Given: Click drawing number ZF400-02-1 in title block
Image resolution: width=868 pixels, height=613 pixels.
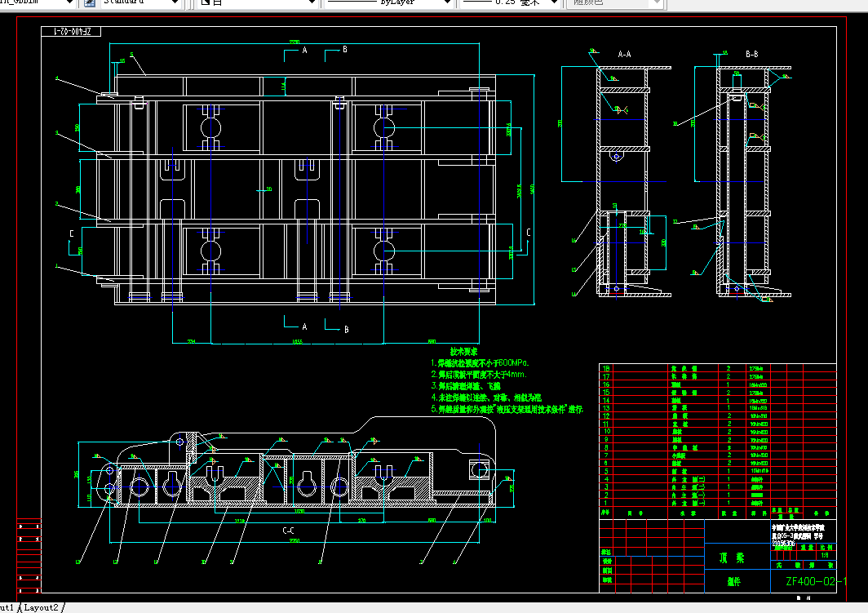Looking at the screenshot, I should click(x=816, y=581).
